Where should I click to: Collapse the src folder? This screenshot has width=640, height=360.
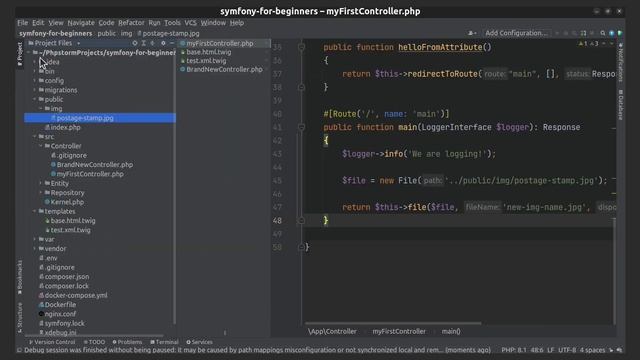coord(35,137)
